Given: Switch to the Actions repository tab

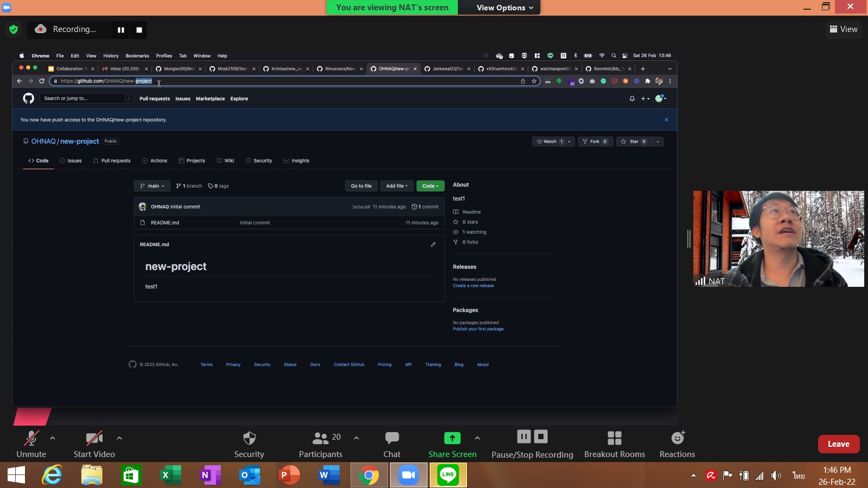Looking at the screenshot, I should (155, 160).
